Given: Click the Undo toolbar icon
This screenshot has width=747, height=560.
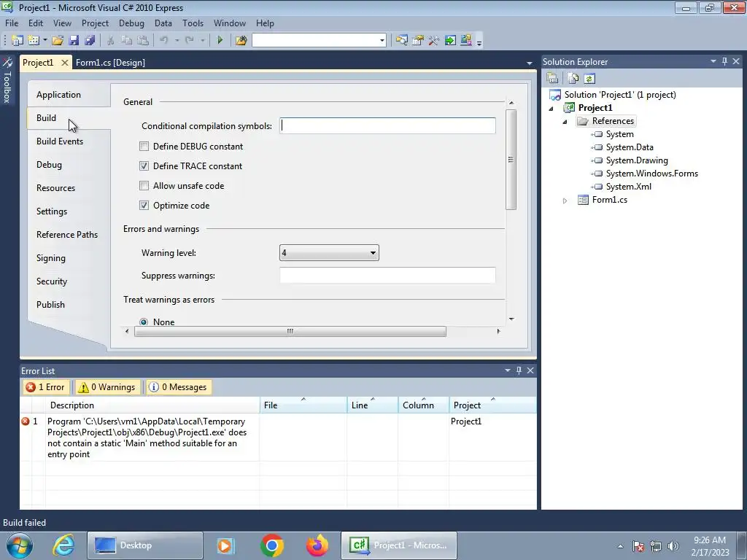Looking at the screenshot, I should (164, 41).
